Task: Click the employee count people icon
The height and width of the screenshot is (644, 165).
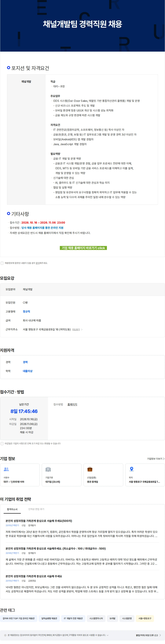Action: (7, 469)
